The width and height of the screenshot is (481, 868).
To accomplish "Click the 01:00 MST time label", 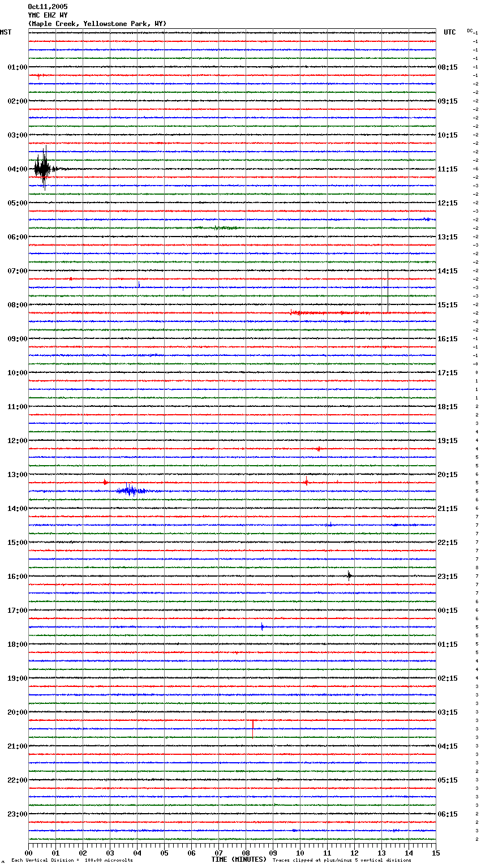I will click(18, 67).
